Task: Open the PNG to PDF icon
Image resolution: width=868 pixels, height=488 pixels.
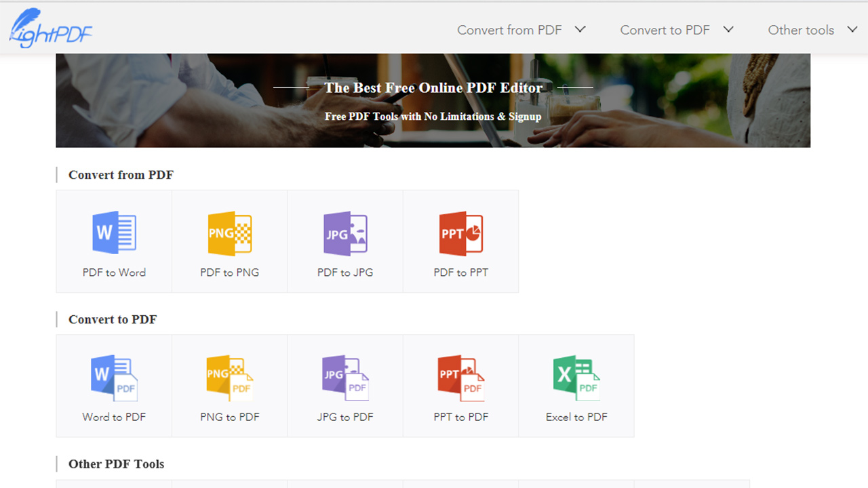Action: click(x=230, y=378)
